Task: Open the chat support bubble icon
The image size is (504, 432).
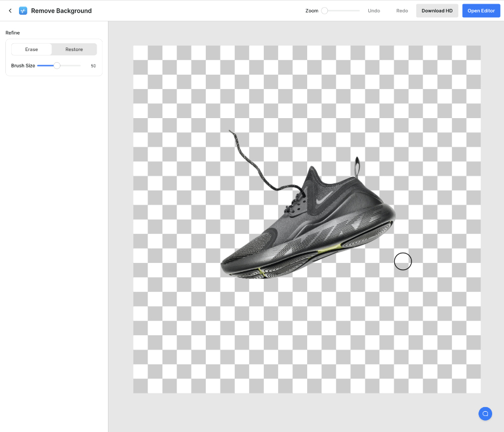Action: coord(485,414)
